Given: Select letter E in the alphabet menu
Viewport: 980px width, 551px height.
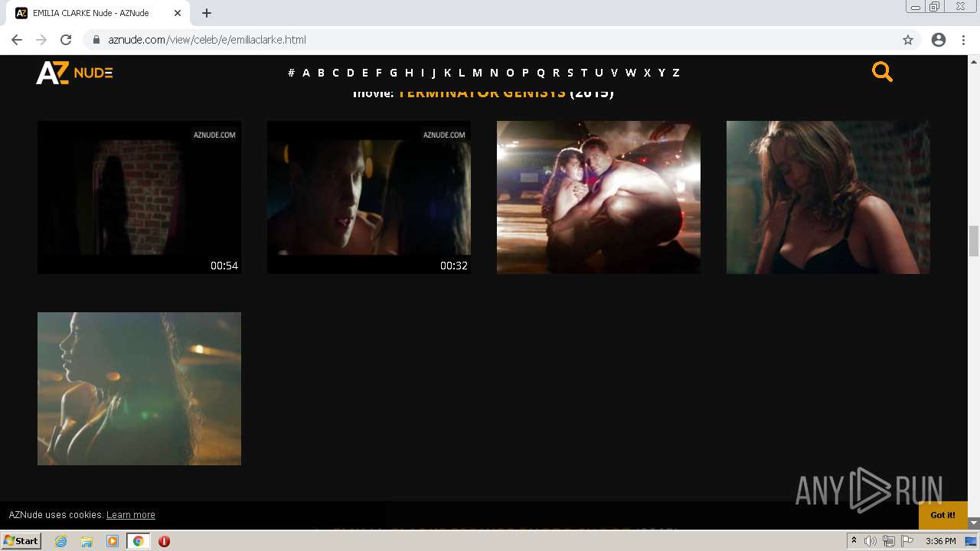Looking at the screenshot, I should (x=364, y=73).
